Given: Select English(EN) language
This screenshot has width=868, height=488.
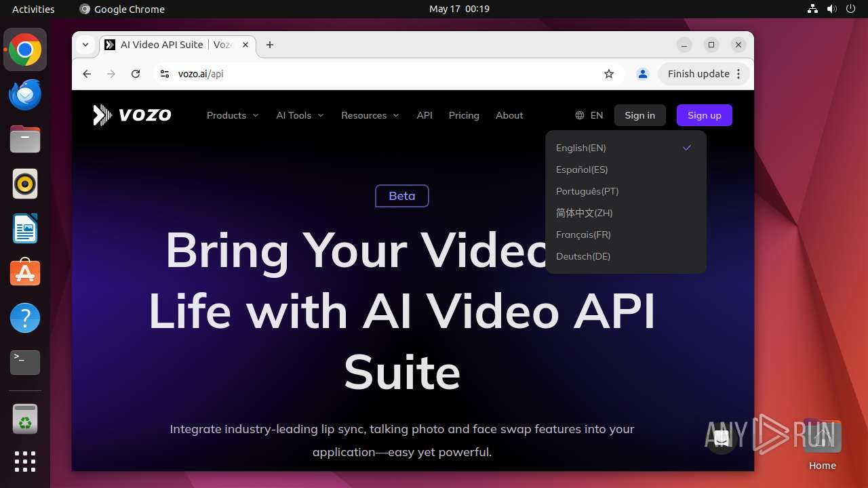Looking at the screenshot, I should (625, 148).
